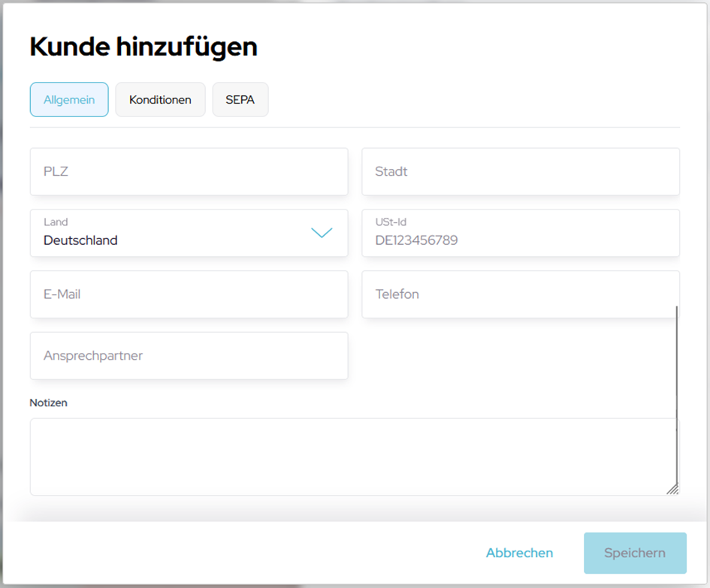Screen dimensions: 710x588
Task: Click the Land field label
Action: pyautogui.click(x=56, y=222)
